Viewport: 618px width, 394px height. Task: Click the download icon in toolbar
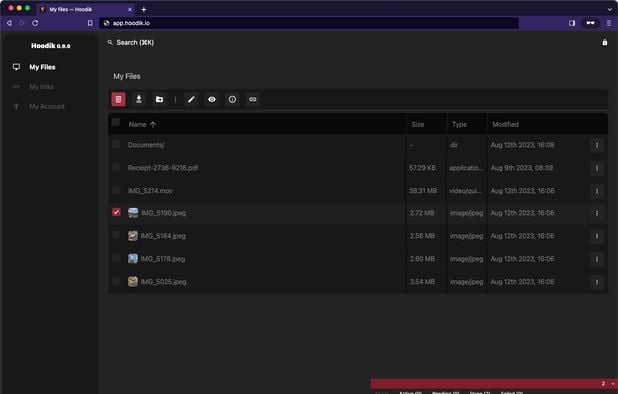(x=139, y=99)
